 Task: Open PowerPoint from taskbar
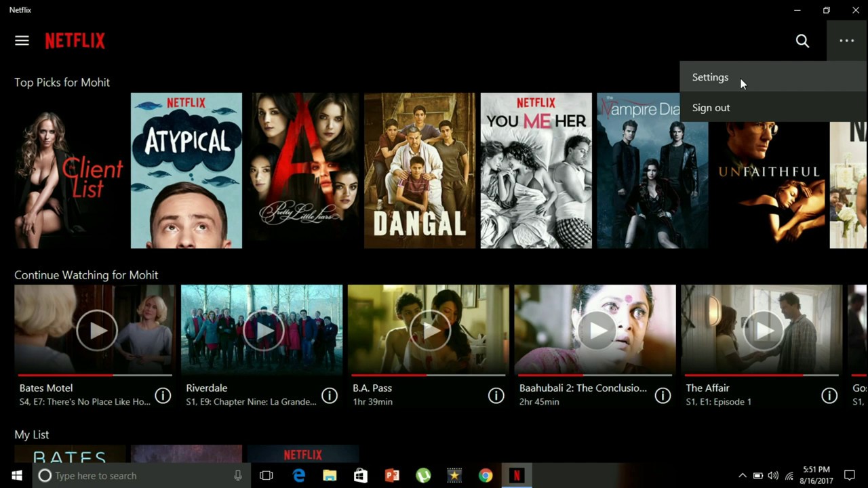[392, 476]
